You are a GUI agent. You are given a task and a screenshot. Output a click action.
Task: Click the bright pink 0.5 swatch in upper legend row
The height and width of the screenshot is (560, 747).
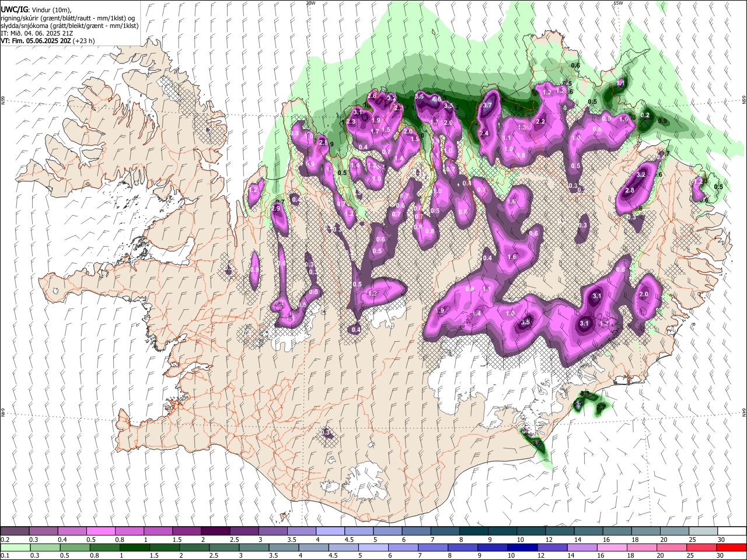101,531
